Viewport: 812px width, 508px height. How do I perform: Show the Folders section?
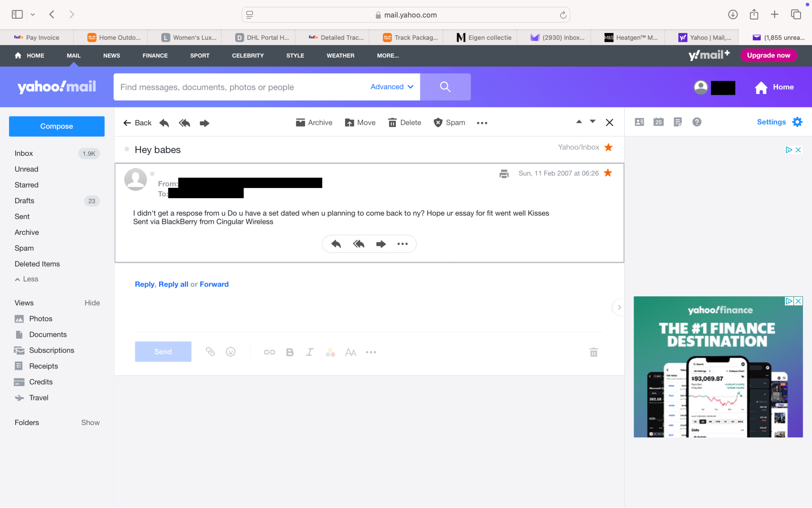point(90,422)
